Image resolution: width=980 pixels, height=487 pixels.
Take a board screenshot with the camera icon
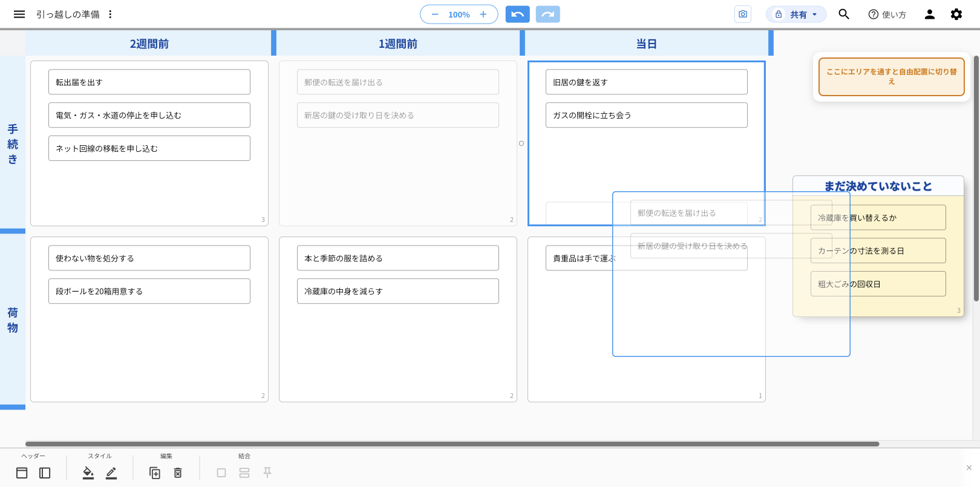743,15
